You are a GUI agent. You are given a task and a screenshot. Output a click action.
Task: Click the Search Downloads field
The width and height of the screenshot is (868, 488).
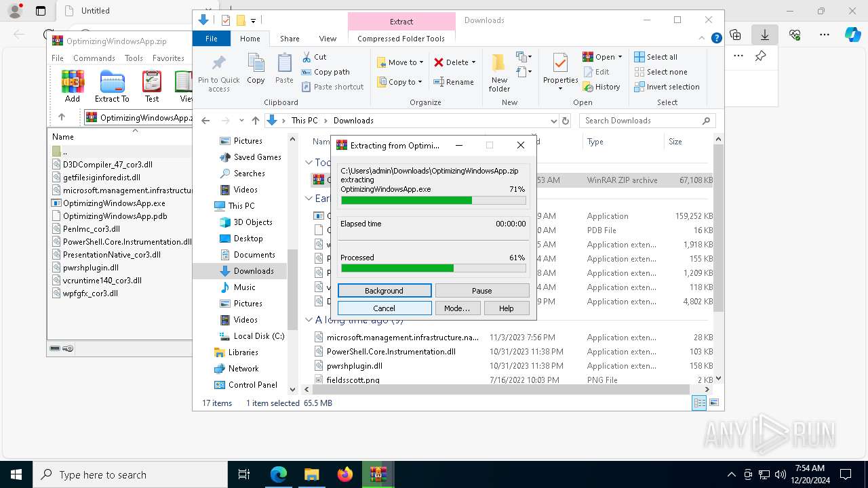(648, 121)
